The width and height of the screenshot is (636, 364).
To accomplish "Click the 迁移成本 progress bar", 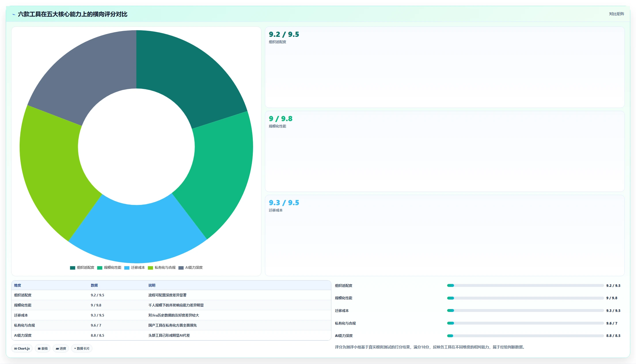I will (x=525, y=310).
